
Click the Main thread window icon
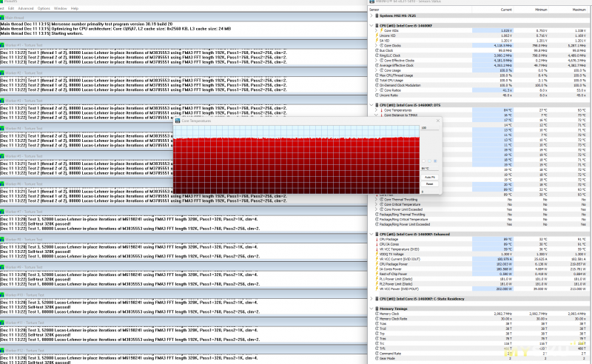pos(3,16)
